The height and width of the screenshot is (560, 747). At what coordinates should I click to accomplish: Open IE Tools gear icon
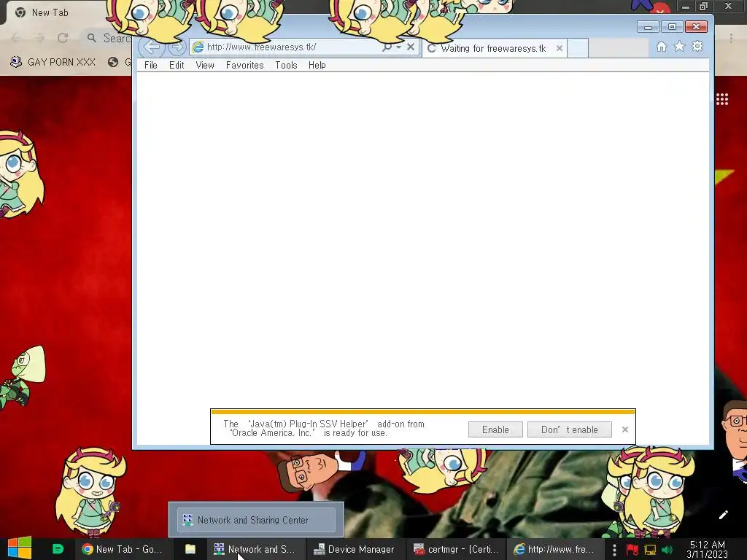tap(697, 46)
